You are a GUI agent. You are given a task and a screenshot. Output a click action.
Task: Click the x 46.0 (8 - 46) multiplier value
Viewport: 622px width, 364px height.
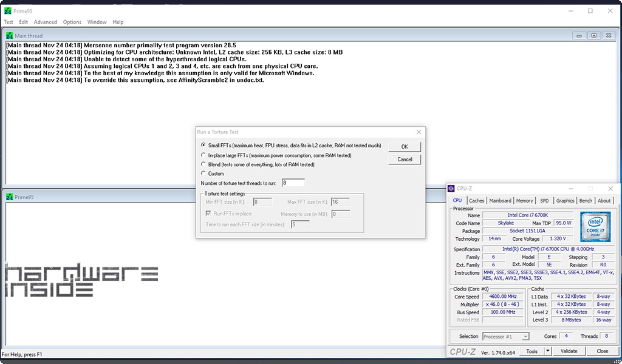click(x=503, y=304)
